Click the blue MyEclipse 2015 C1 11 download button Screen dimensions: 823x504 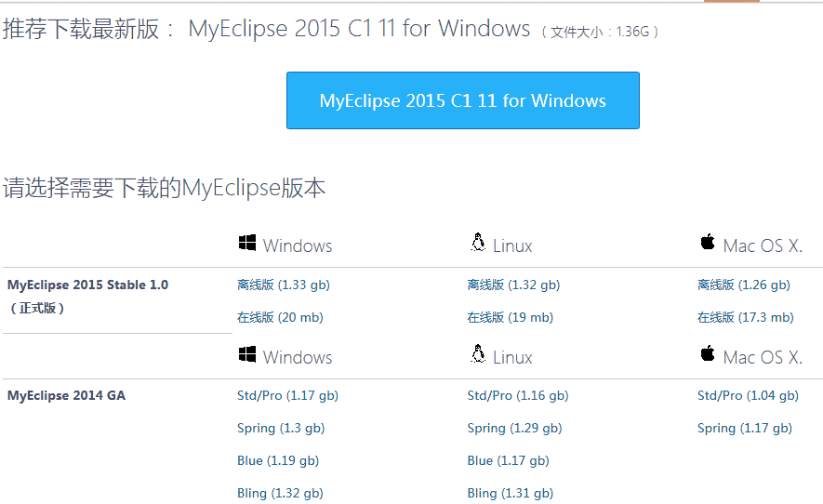point(462,100)
